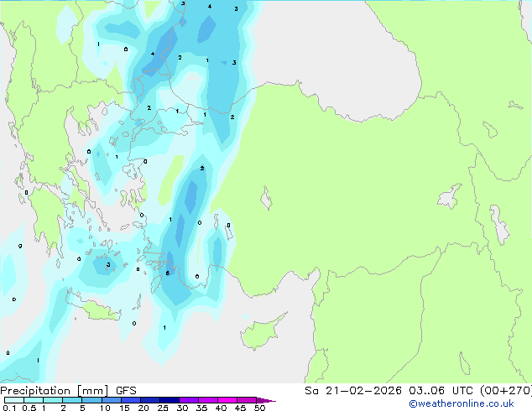
Task: Click the 30–35 mm purple legend swatch
Action: pyautogui.click(x=189, y=400)
